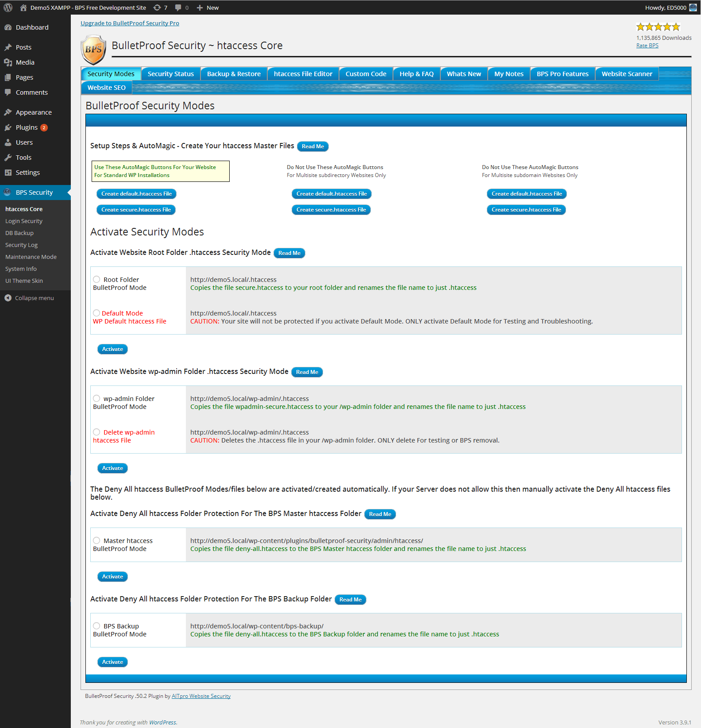
Task: Click Read Me beside BPS Backup Folder
Action: pos(350,600)
